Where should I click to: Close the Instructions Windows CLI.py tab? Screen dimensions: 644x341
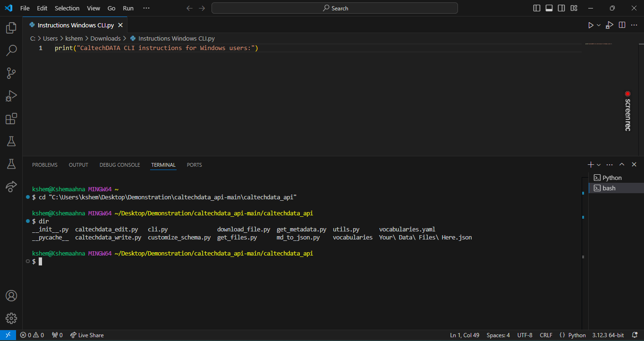click(x=120, y=25)
